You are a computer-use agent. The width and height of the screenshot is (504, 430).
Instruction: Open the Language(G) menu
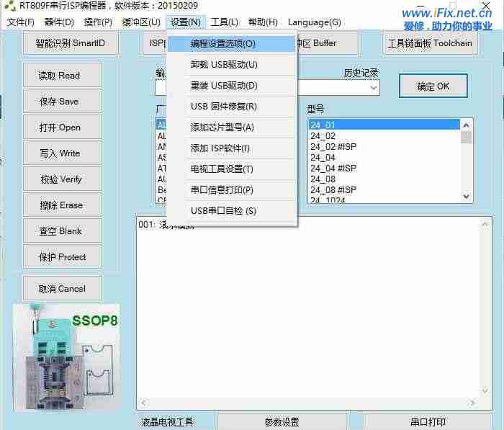click(x=315, y=22)
